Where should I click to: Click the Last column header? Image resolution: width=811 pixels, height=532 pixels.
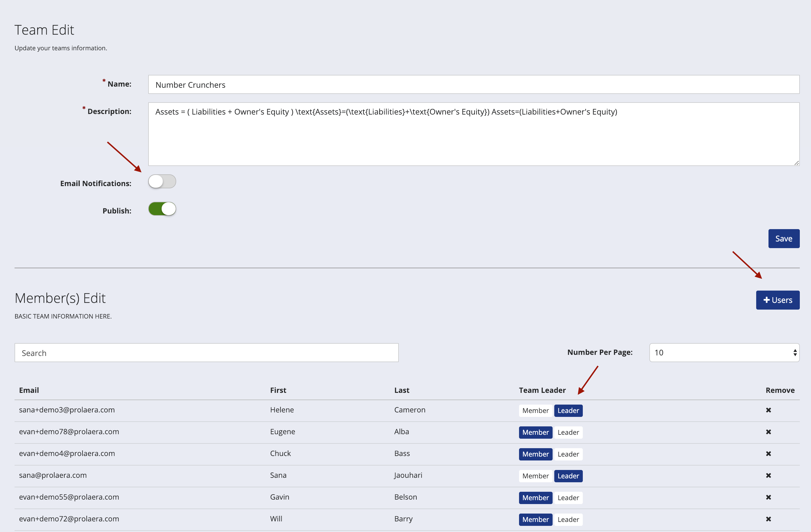pos(402,390)
